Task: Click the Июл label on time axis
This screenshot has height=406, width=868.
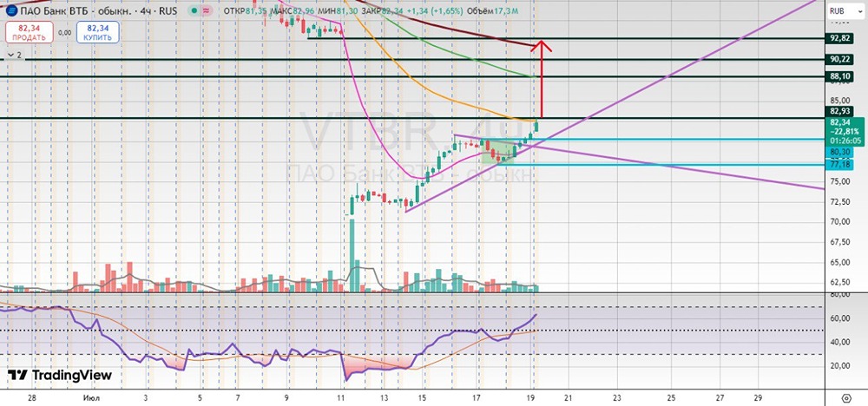Action: (x=89, y=397)
